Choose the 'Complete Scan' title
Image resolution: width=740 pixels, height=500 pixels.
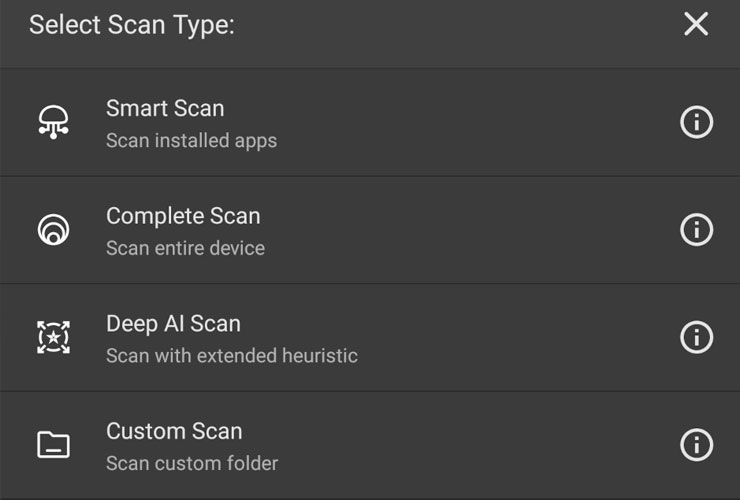(183, 216)
